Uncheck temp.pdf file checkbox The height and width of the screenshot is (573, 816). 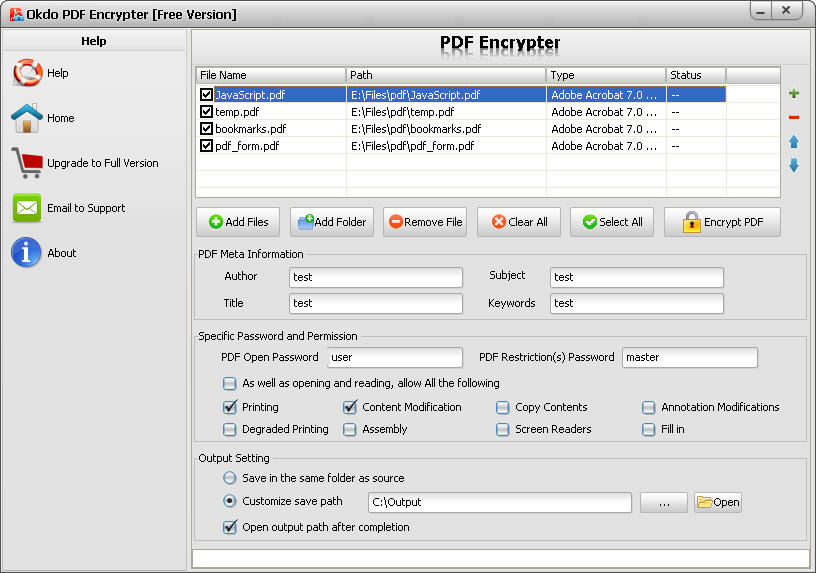(x=206, y=111)
